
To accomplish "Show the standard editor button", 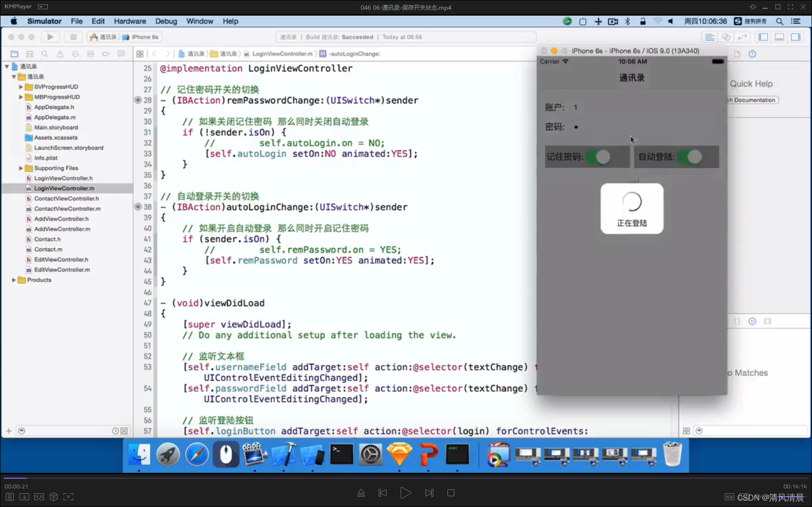I will coord(710,37).
